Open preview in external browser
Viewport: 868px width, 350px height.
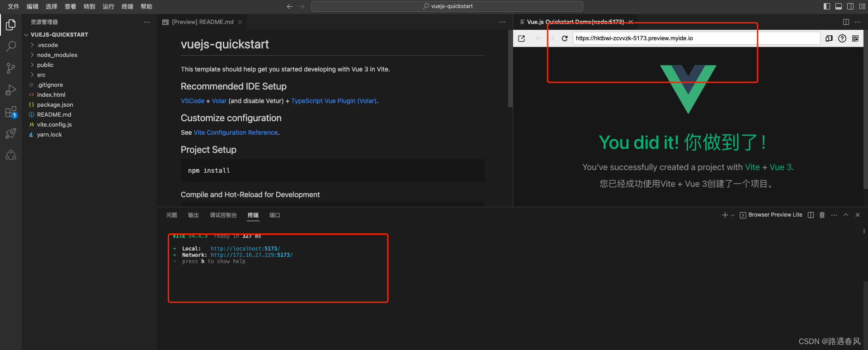[522, 38]
